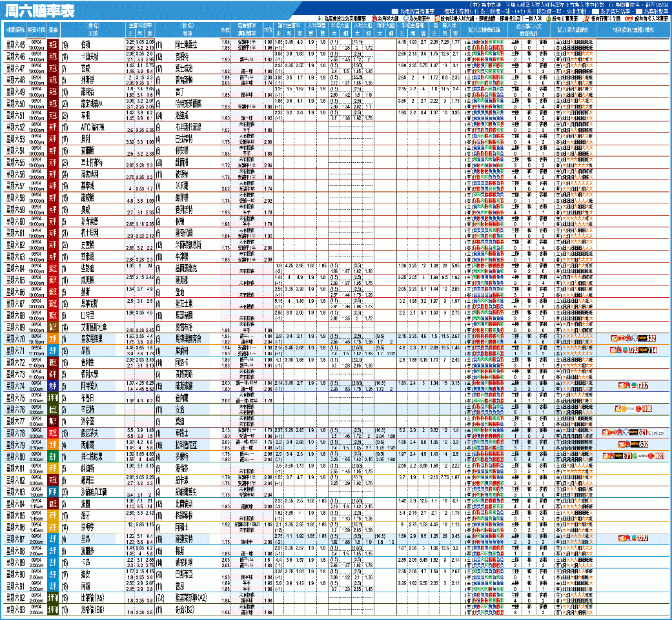Click match number 星期六93
Image resolution: width=672 pixels, height=620 pixels.
(15, 609)
